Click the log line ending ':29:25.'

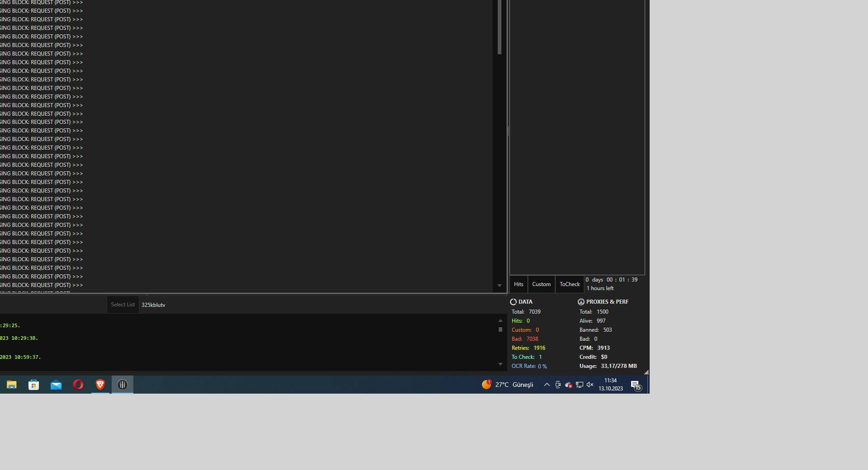[10, 325]
